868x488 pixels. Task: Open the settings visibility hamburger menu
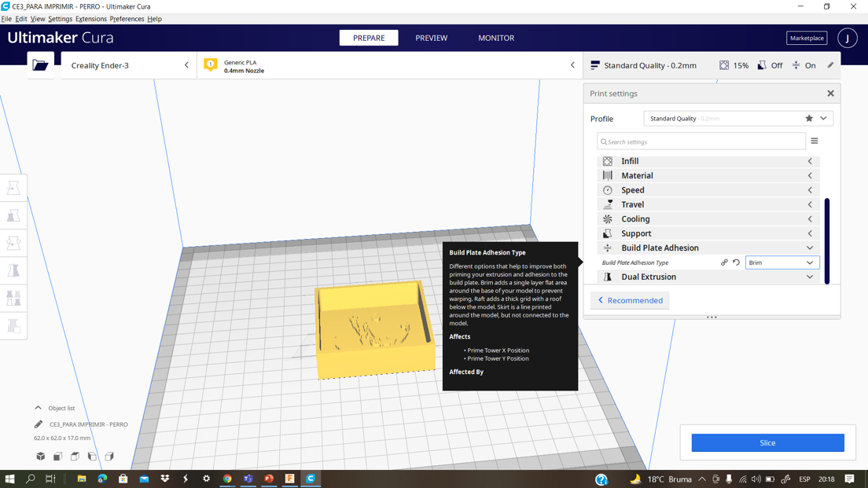pyautogui.click(x=815, y=141)
